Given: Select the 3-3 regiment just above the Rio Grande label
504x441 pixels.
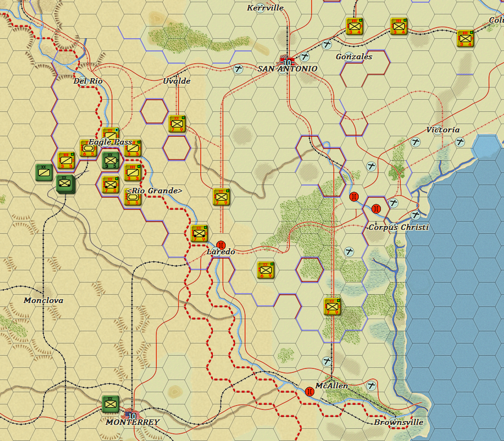Looking at the screenshot, I should point(133,173).
